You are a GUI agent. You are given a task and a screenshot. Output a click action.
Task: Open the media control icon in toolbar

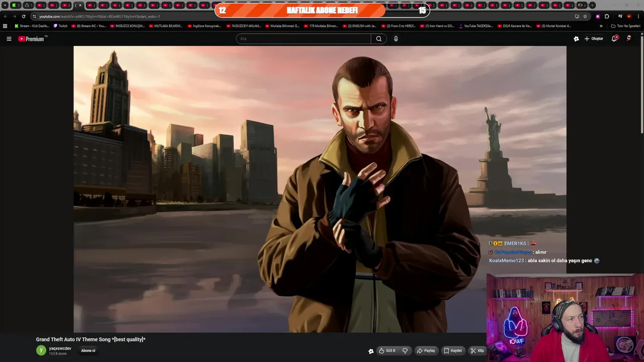click(620, 16)
